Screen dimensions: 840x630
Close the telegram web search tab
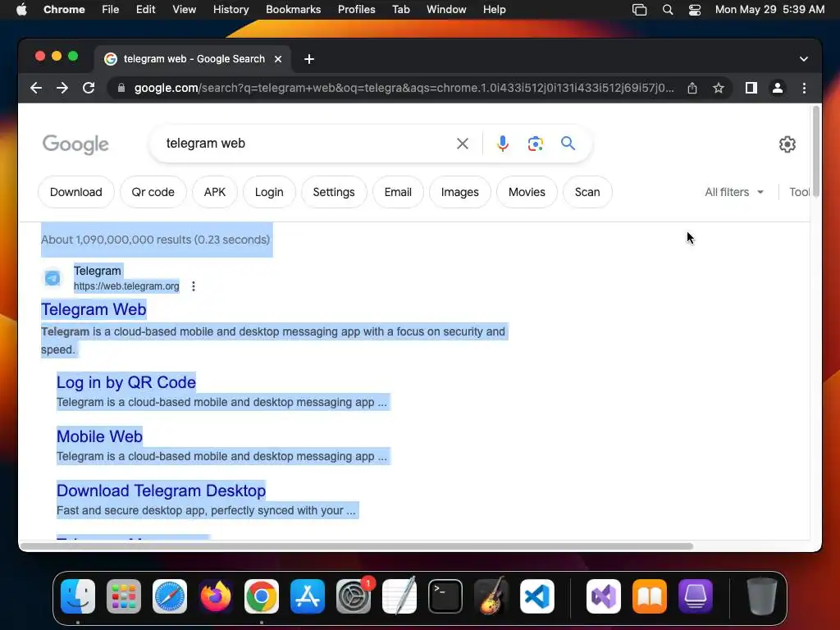point(278,59)
